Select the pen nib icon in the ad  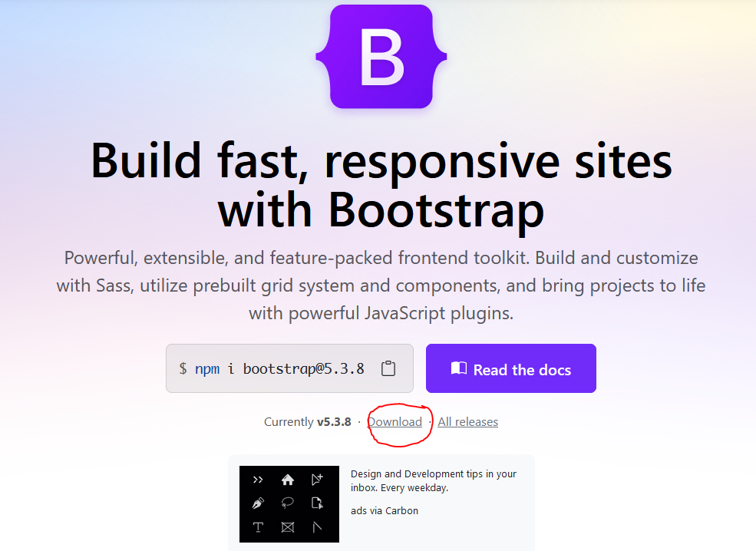[x=258, y=503]
